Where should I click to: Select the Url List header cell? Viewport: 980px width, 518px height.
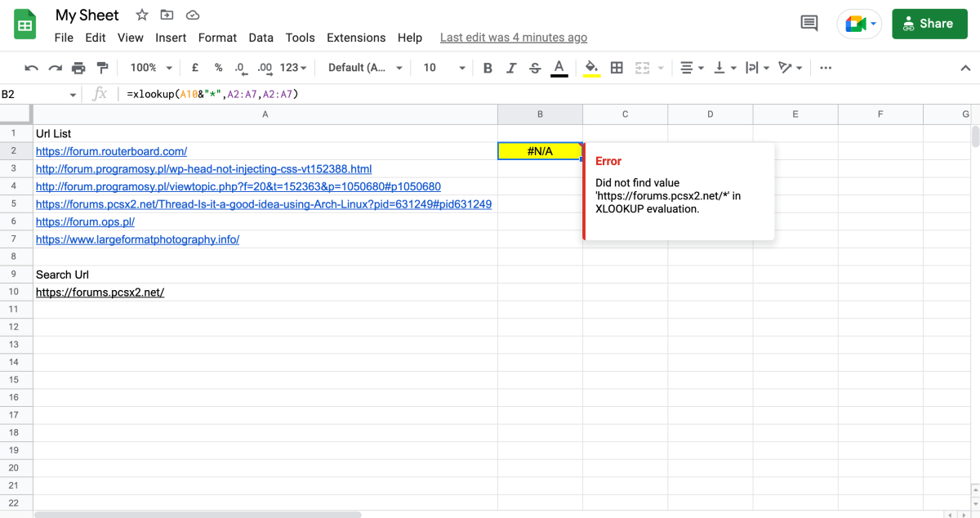pyautogui.click(x=265, y=133)
